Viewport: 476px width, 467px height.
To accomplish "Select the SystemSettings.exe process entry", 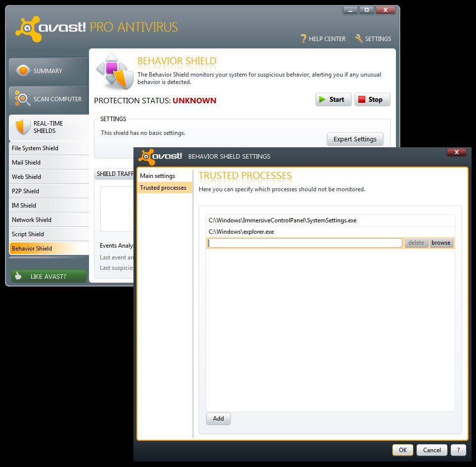I will point(330,220).
